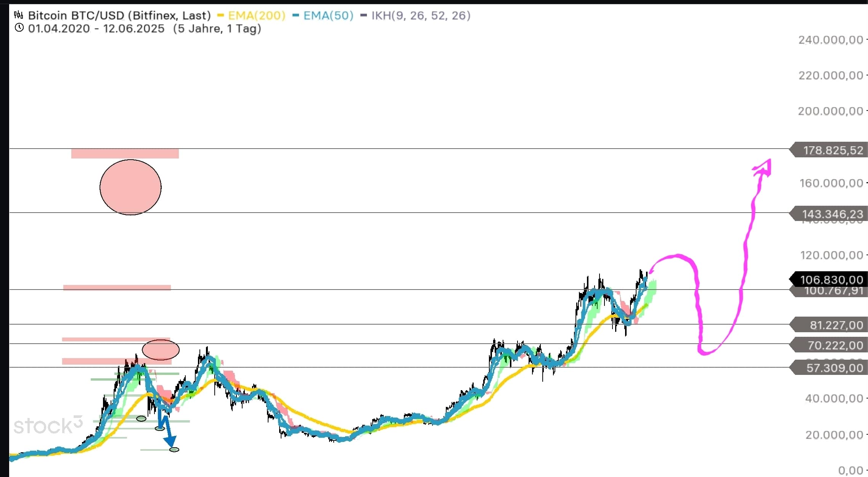868x477 pixels.
Task: Toggle the IKH(9, 26, 52, 26) indicator
Action: (421, 15)
